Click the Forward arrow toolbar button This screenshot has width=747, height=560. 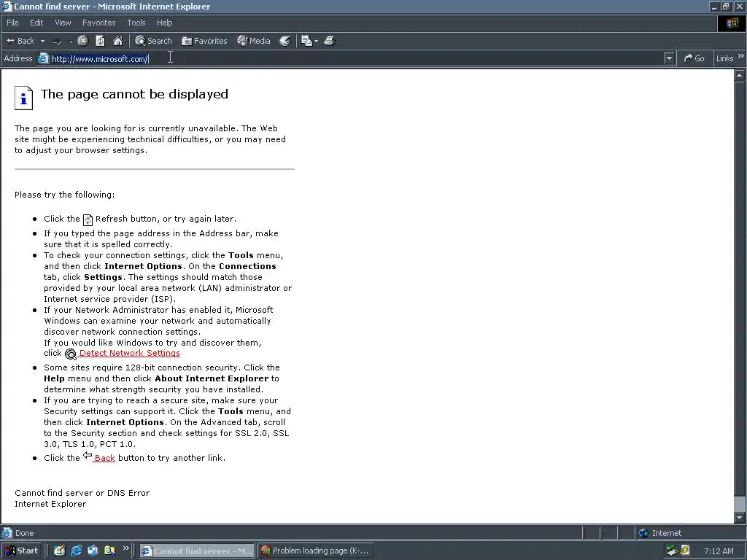57,42
